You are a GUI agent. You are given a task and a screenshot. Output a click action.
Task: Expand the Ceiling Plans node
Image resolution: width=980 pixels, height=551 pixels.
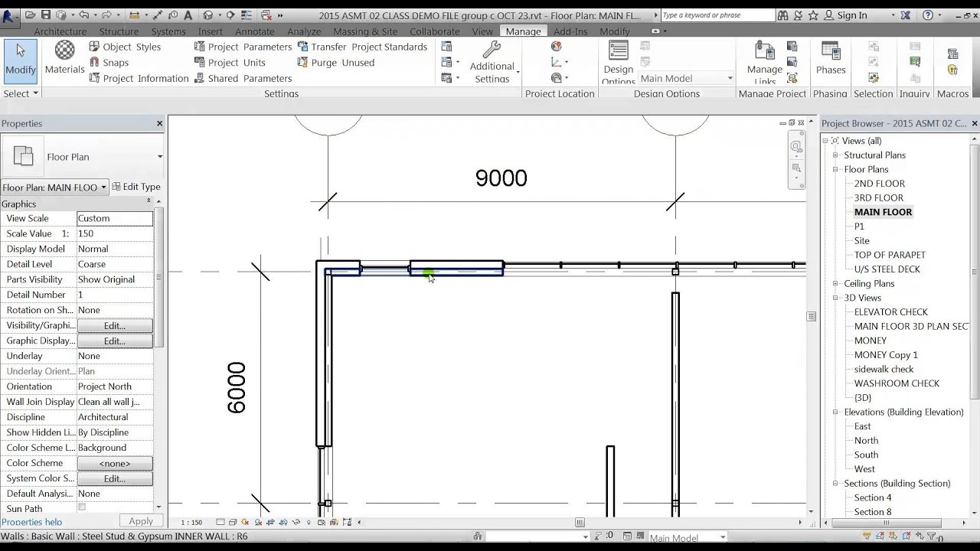click(x=836, y=283)
